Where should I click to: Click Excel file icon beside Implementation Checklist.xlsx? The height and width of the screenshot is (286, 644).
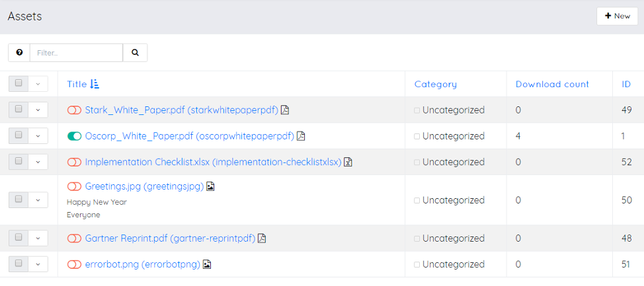[x=348, y=162]
